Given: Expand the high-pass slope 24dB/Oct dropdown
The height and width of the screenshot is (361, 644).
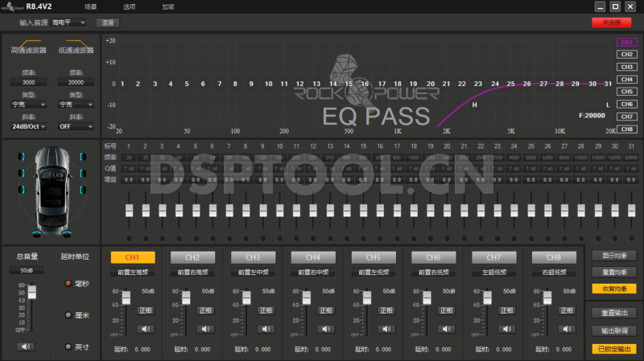Looking at the screenshot, I should point(28,126).
